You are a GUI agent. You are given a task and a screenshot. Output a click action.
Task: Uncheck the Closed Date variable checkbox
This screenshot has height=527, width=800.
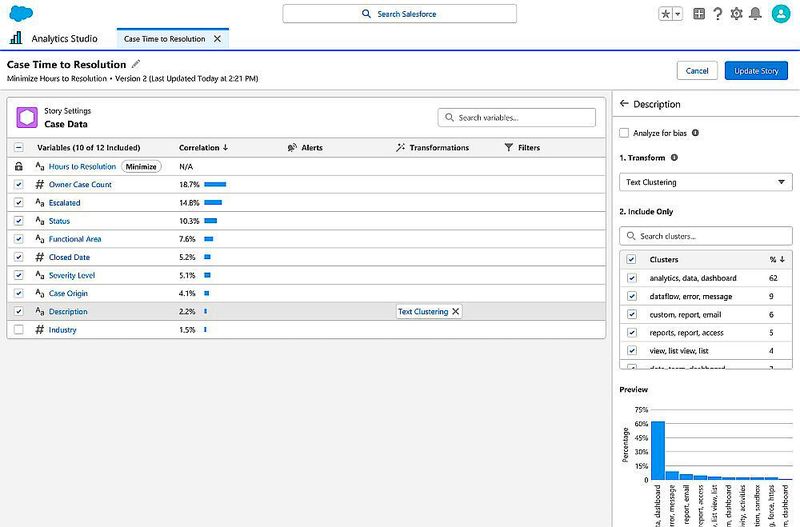pyautogui.click(x=19, y=257)
